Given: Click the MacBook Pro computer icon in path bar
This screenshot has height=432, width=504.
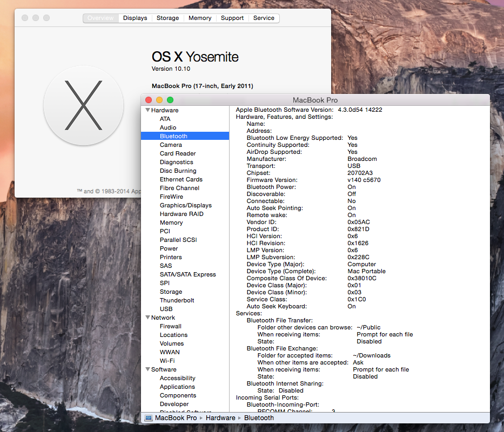Looking at the screenshot, I should point(148,418).
